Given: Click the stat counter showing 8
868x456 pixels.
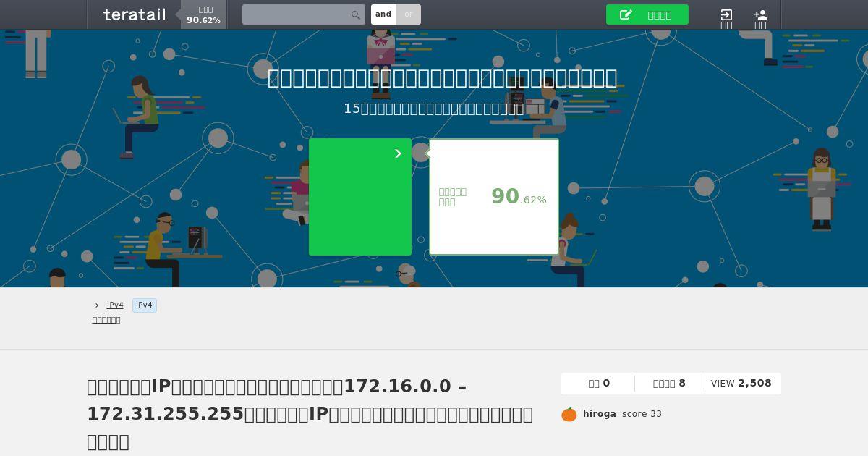Looking at the screenshot, I should click(669, 384).
